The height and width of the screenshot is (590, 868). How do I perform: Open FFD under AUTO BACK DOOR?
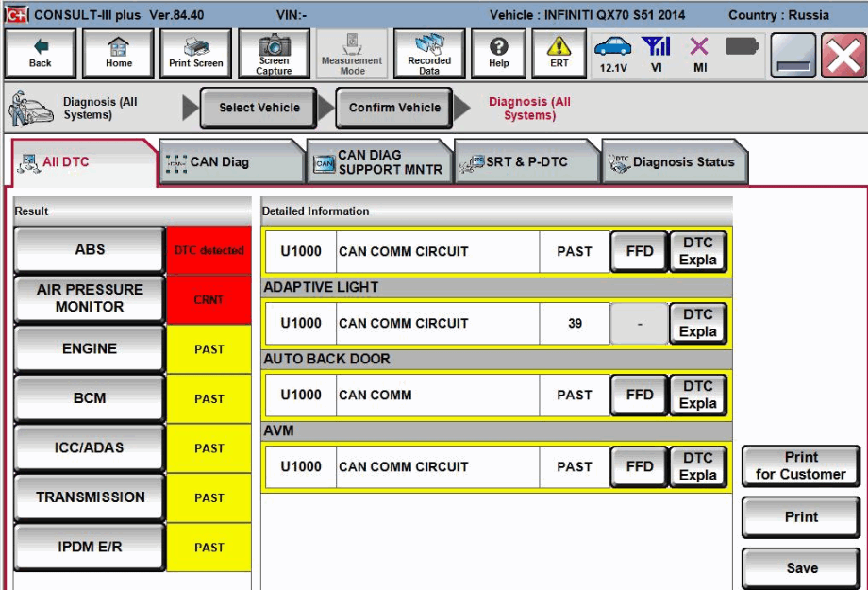(x=640, y=395)
